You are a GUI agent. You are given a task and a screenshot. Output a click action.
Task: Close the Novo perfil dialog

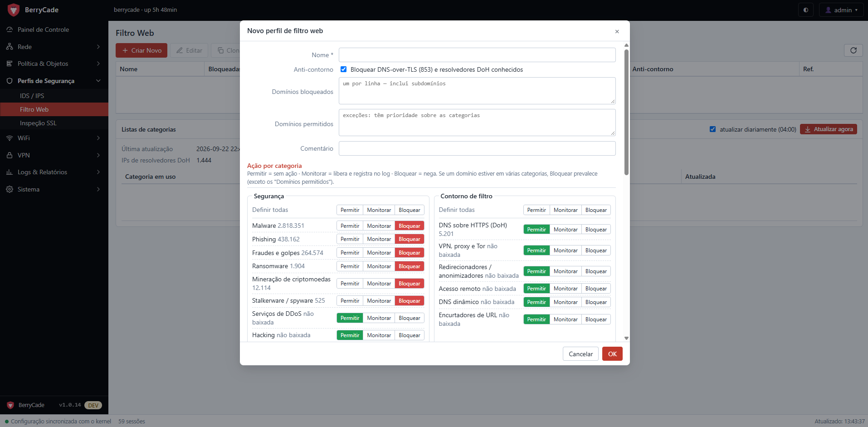coord(617,31)
